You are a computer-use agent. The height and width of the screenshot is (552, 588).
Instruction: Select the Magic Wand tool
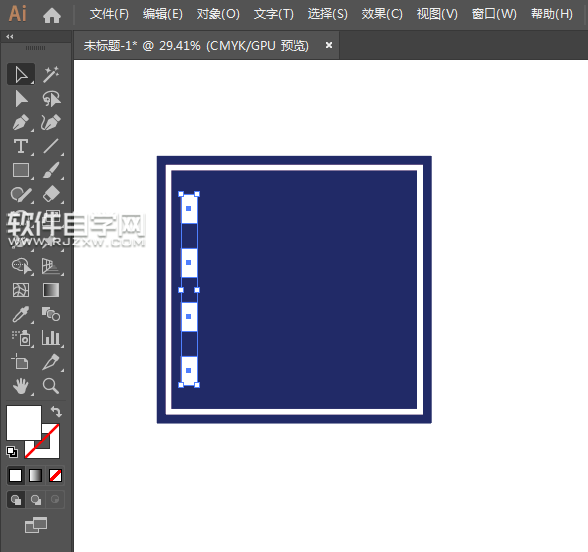[x=51, y=74]
